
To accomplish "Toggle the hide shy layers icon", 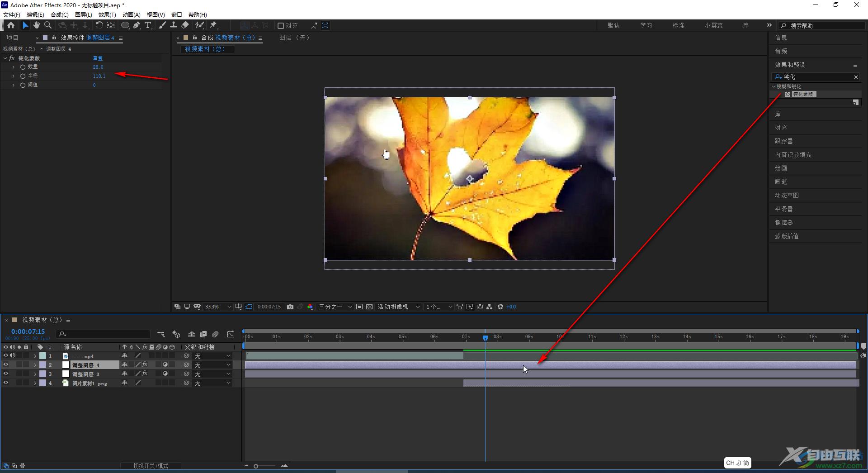I will click(192, 334).
